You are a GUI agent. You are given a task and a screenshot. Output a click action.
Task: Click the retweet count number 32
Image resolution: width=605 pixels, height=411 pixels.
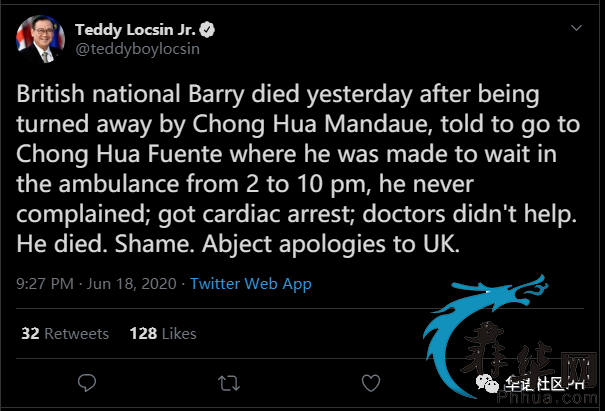pos(30,333)
